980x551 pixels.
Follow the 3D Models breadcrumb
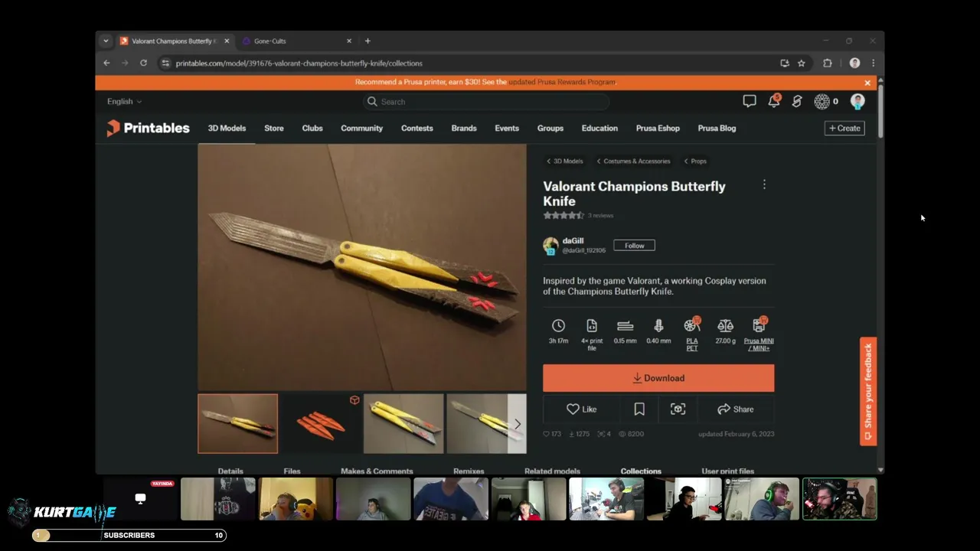pos(565,161)
